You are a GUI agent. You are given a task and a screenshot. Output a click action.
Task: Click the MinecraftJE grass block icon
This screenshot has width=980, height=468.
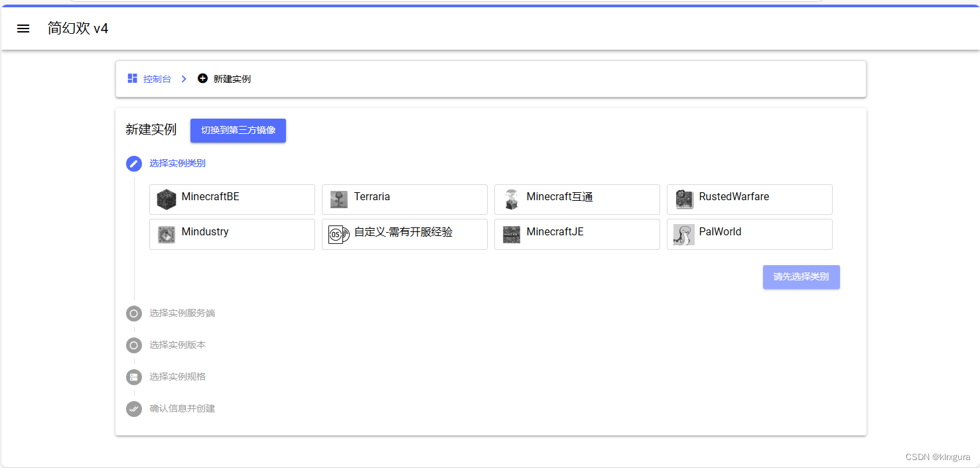coord(512,234)
